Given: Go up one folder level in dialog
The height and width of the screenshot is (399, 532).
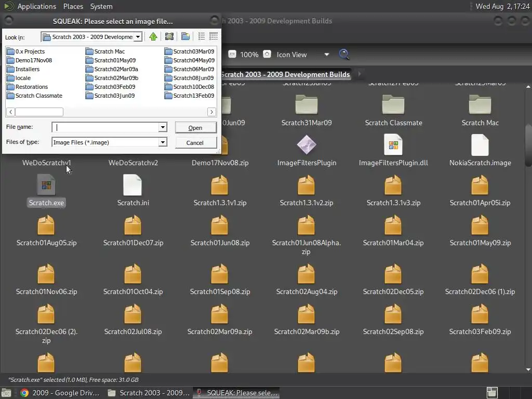Looking at the screenshot, I should pos(153,37).
